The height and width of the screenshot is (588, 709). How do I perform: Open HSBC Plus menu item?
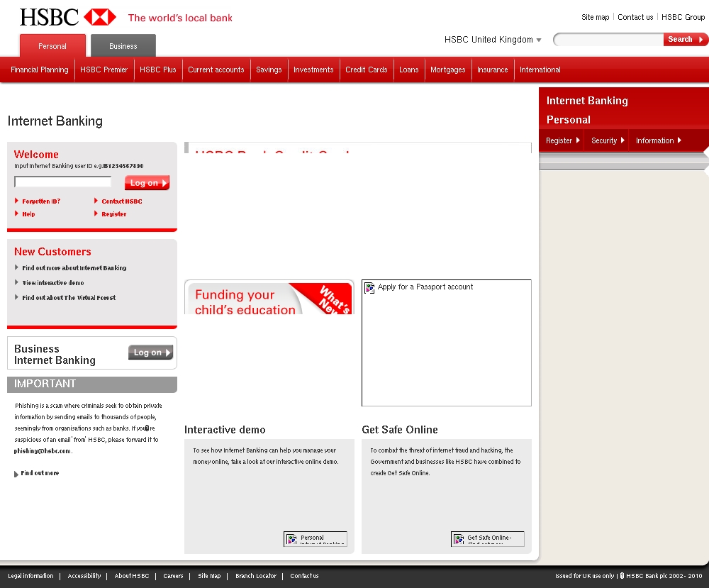pos(158,70)
